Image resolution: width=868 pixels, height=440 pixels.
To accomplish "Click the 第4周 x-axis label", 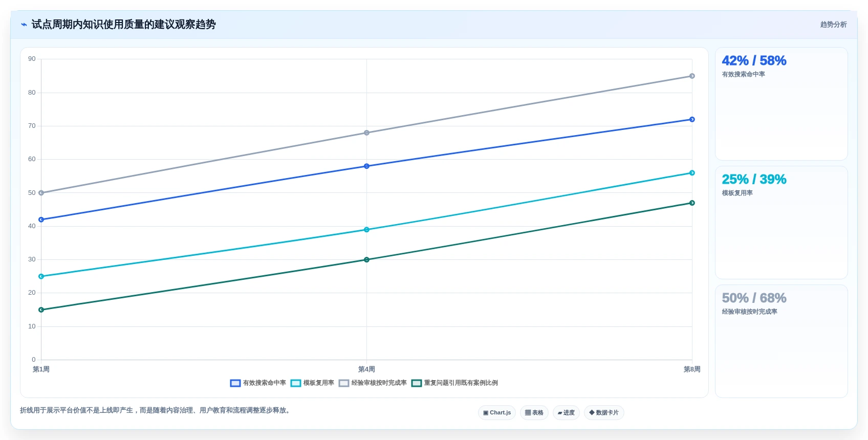I will click(x=366, y=369).
